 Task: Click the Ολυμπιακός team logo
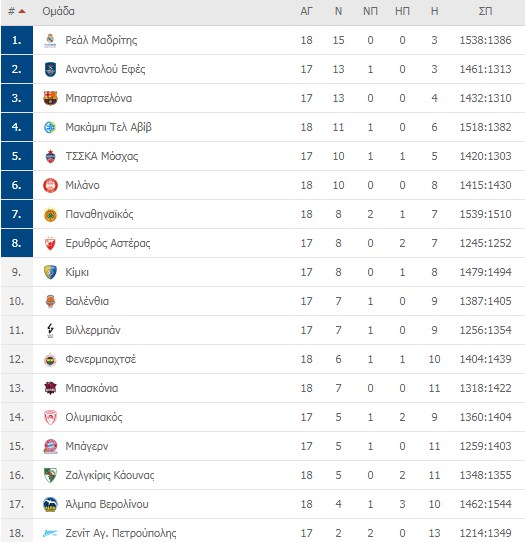point(50,417)
